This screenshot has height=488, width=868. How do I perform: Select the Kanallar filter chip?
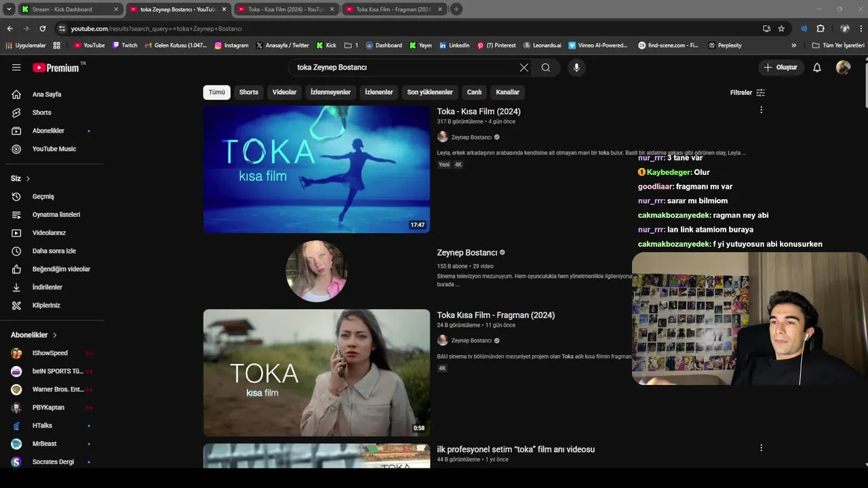(x=508, y=92)
